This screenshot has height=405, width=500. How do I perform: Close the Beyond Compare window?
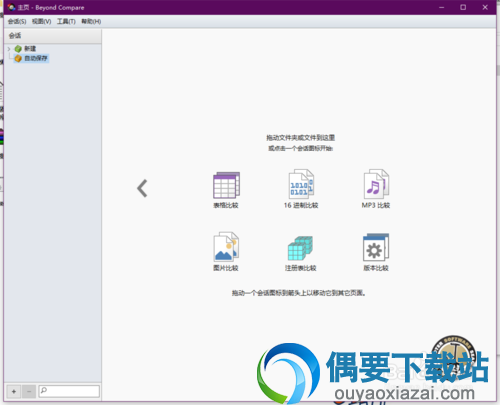tap(485, 7)
